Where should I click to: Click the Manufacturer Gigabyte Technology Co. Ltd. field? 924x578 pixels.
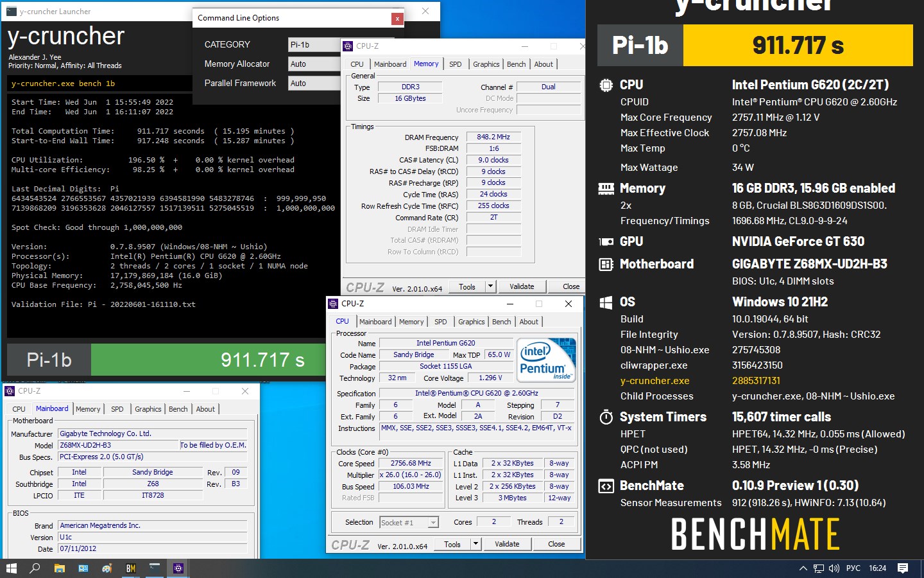(x=153, y=433)
